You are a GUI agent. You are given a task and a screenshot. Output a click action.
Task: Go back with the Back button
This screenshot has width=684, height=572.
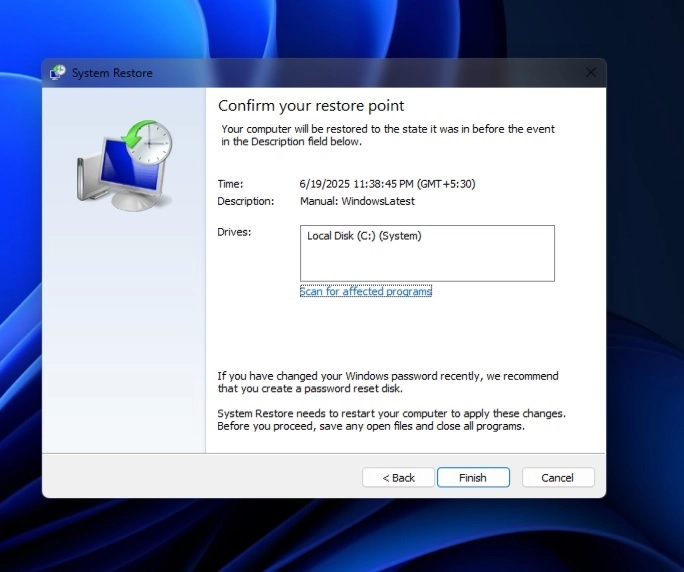pos(398,478)
